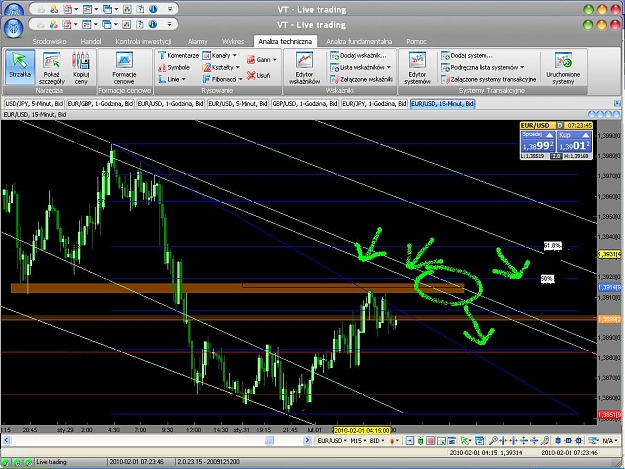
Task: Open the M15 timeframe dropdown
Action: (x=358, y=441)
